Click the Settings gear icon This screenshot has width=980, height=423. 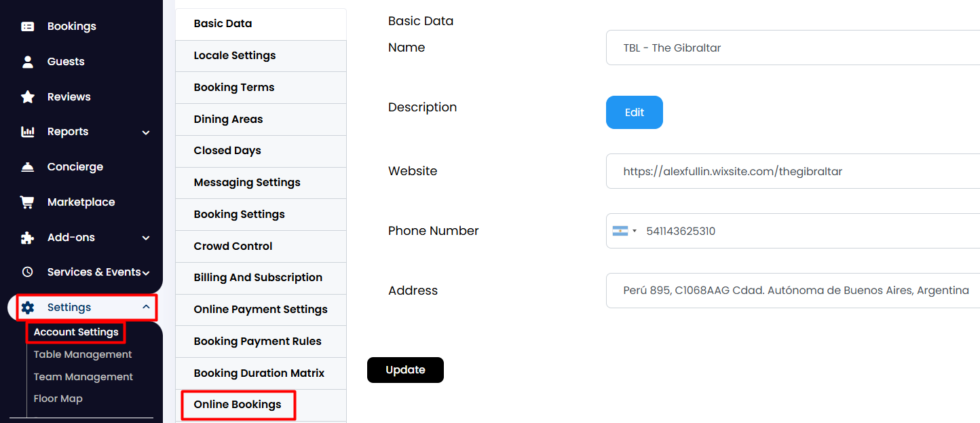tap(28, 308)
